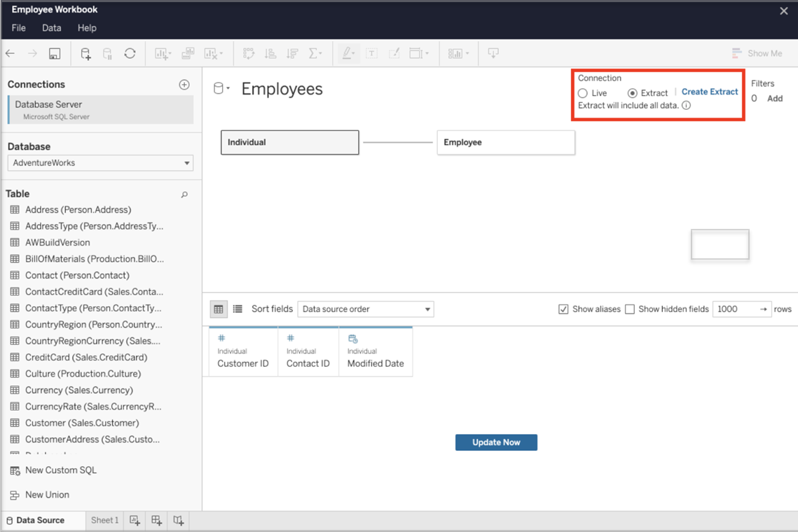The image size is (798, 532).
Task: Click the Create Extract link
Action: tap(710, 92)
